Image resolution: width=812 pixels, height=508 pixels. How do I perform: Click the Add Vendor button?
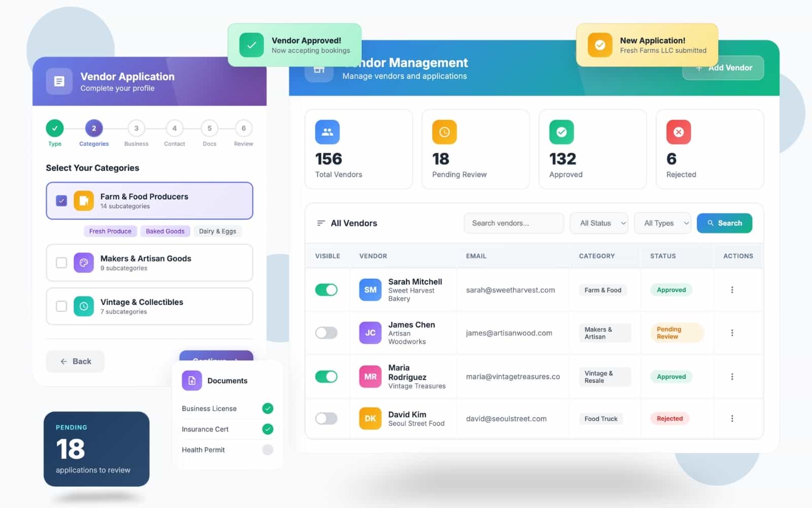coord(723,68)
